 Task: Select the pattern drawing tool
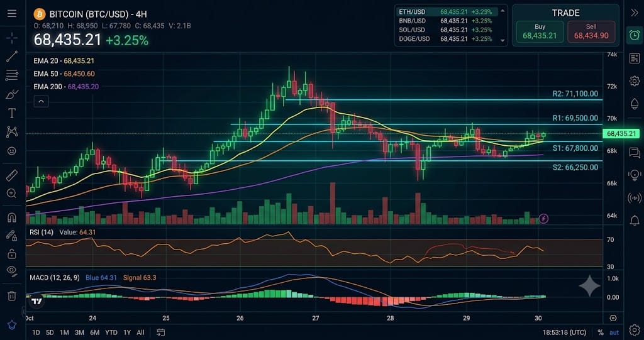(x=12, y=132)
